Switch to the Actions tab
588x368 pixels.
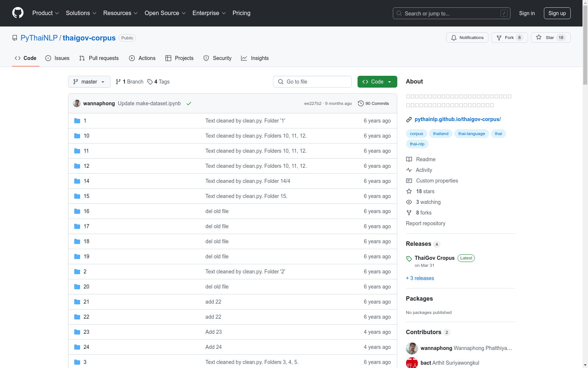click(x=142, y=58)
